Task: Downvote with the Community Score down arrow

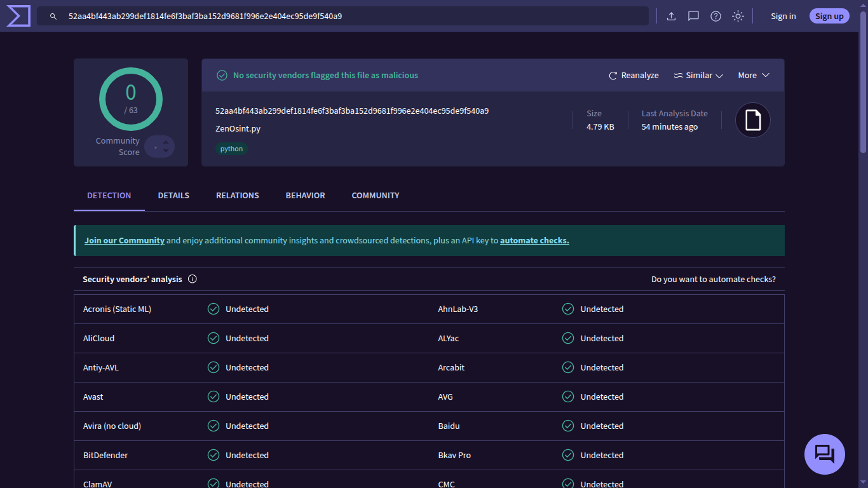Action: [x=166, y=151]
